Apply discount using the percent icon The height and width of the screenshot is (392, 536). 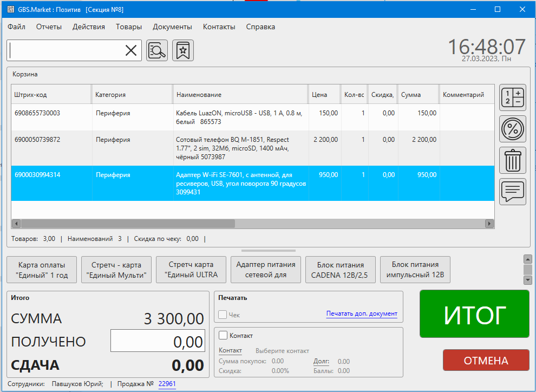(x=512, y=129)
